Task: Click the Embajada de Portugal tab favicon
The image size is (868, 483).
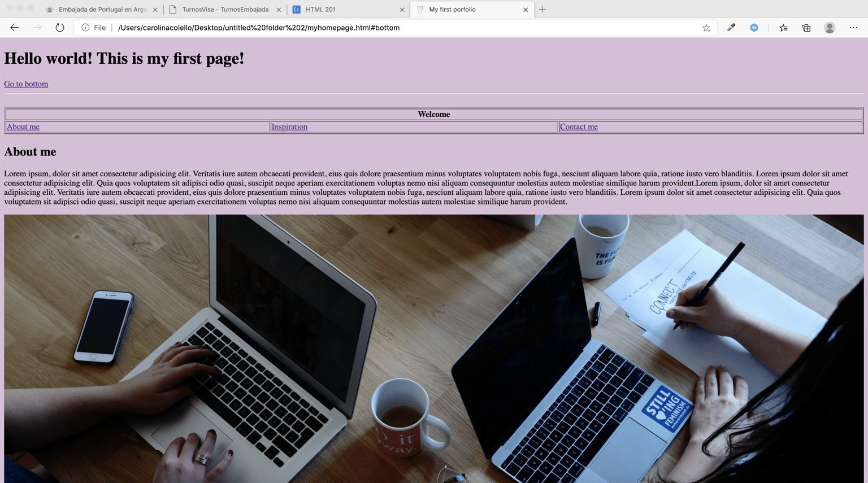Action: point(50,10)
